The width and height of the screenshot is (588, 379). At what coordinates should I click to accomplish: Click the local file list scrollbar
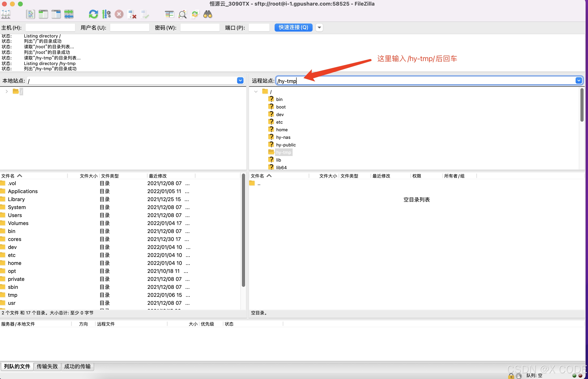[x=243, y=230]
